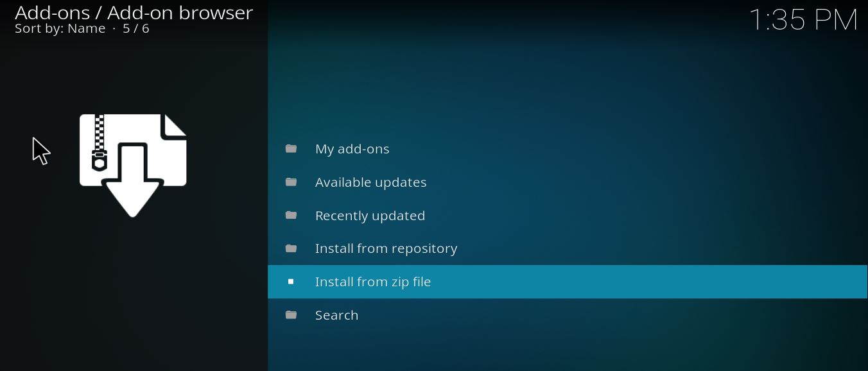Viewport: 868px width, 371px height.
Task: Open the My add-ons entry
Action: coord(568,149)
